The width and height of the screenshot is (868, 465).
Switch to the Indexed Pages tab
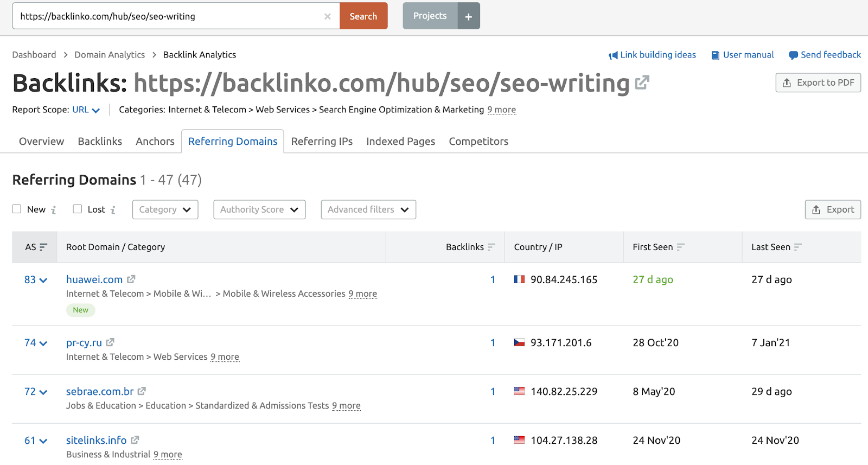point(401,141)
